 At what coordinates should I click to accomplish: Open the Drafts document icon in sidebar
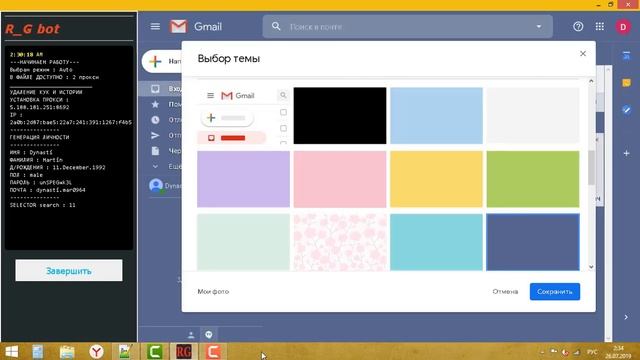click(x=155, y=151)
